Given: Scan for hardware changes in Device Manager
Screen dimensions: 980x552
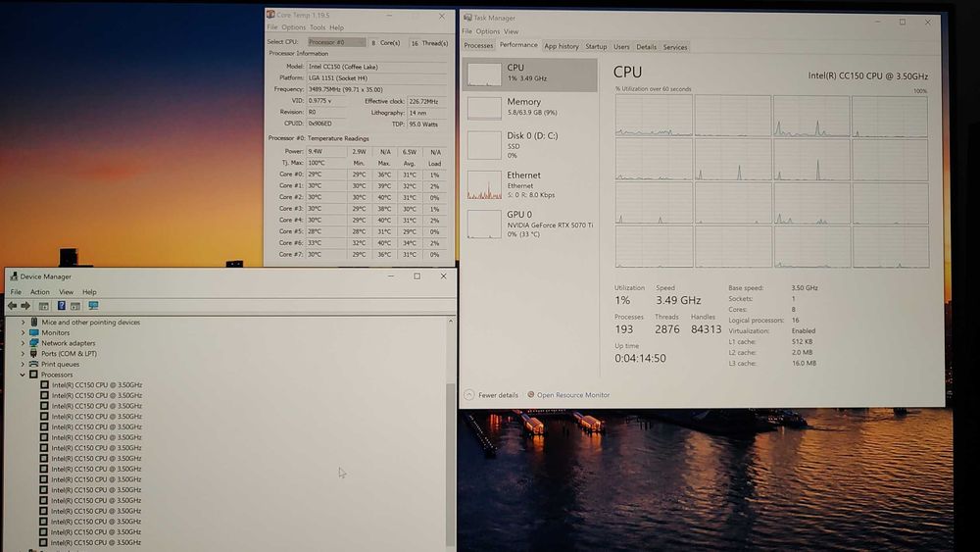Looking at the screenshot, I should click(x=93, y=306).
